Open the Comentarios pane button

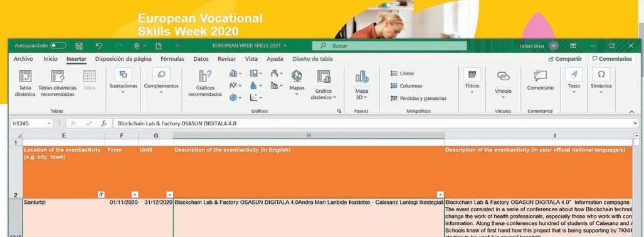[x=611, y=59]
